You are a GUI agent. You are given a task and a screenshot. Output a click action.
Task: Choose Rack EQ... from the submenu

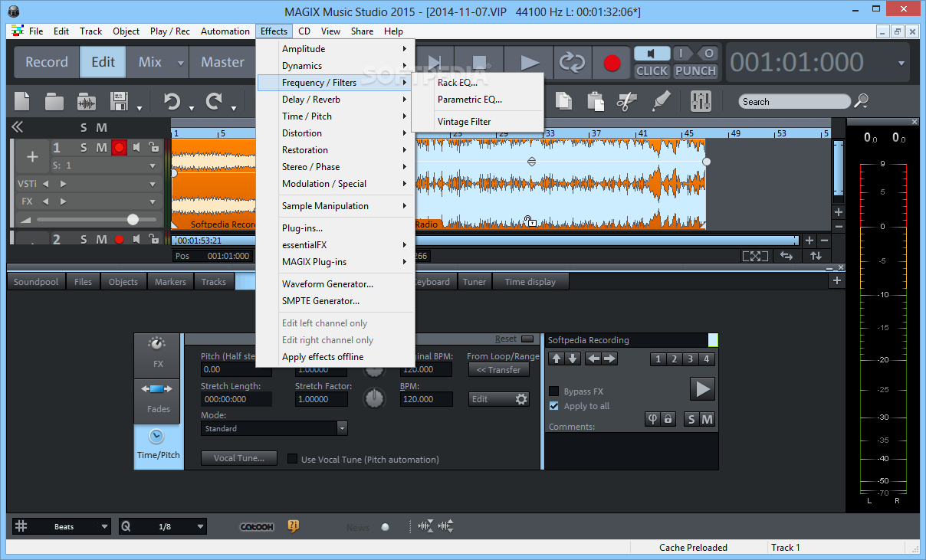tap(457, 83)
